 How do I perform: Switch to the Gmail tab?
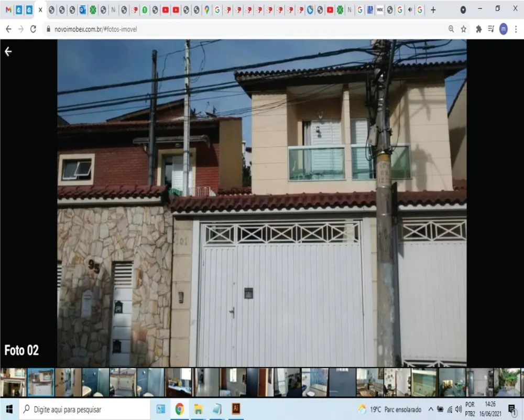point(9,9)
